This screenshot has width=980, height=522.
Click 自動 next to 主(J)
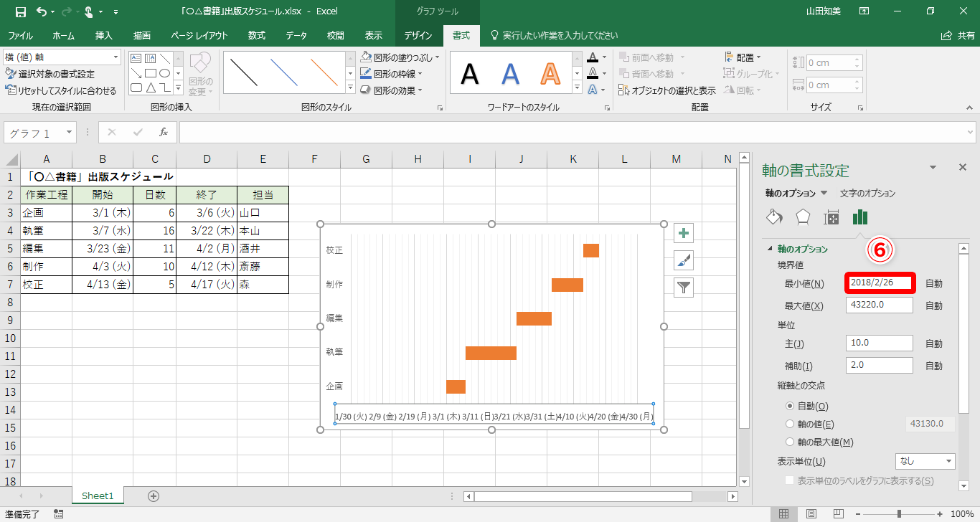pyautogui.click(x=933, y=344)
